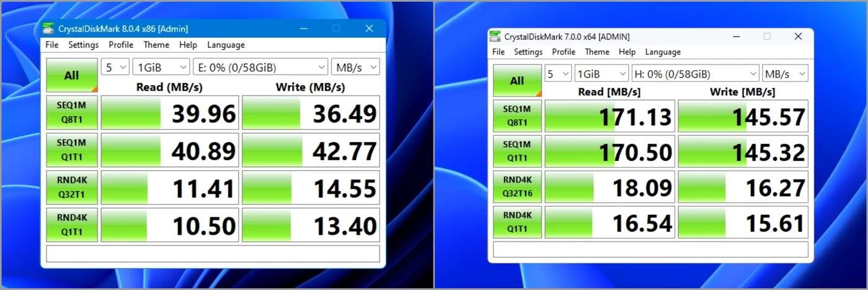The width and height of the screenshot is (868, 290).
Task: Open Language menu in CrystalDiskMark 8.0.4
Action: point(226,45)
